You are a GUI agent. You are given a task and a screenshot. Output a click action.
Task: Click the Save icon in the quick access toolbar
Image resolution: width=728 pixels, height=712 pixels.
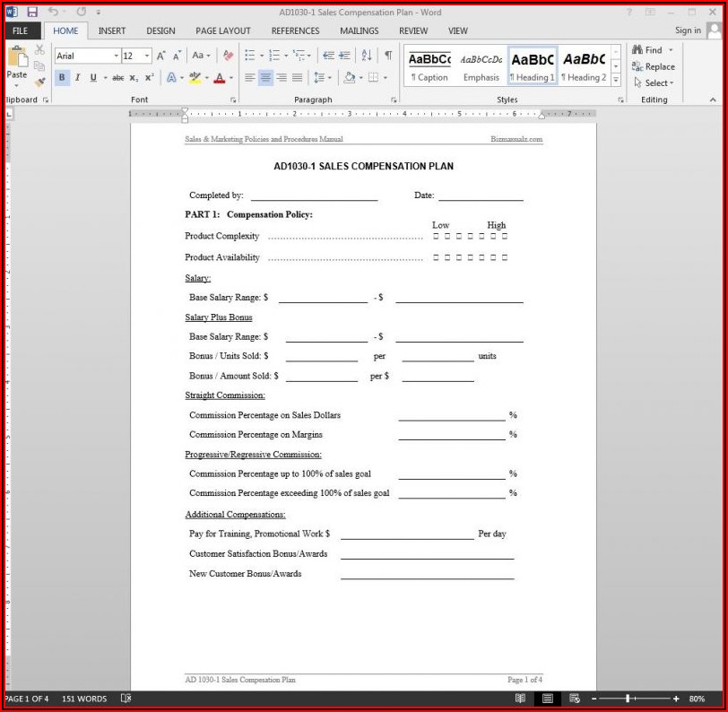(32, 12)
